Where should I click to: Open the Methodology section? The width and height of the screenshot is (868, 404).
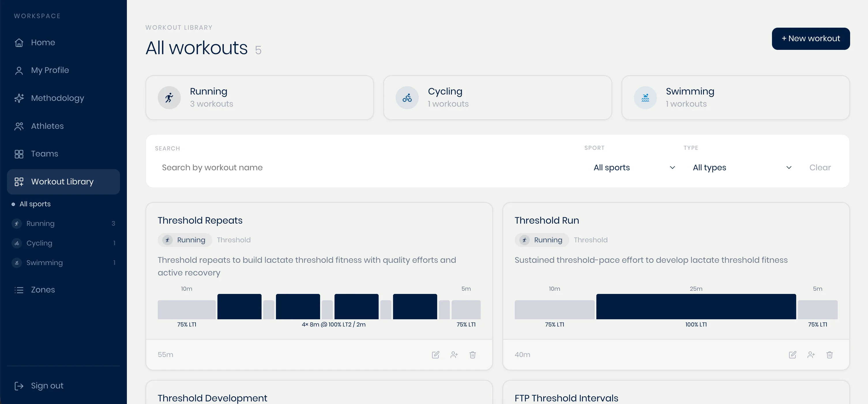pos(63,98)
